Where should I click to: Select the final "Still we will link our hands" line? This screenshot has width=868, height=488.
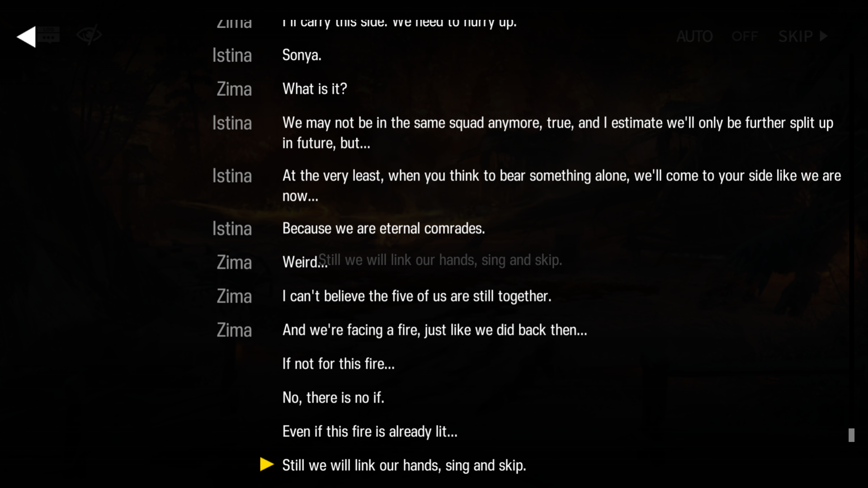(404, 465)
